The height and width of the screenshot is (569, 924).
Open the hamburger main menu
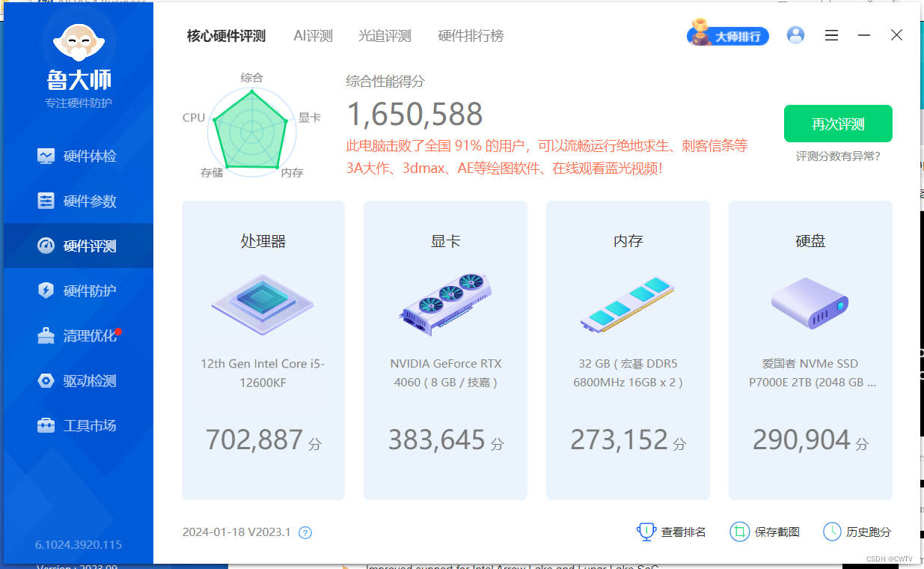pyautogui.click(x=831, y=35)
